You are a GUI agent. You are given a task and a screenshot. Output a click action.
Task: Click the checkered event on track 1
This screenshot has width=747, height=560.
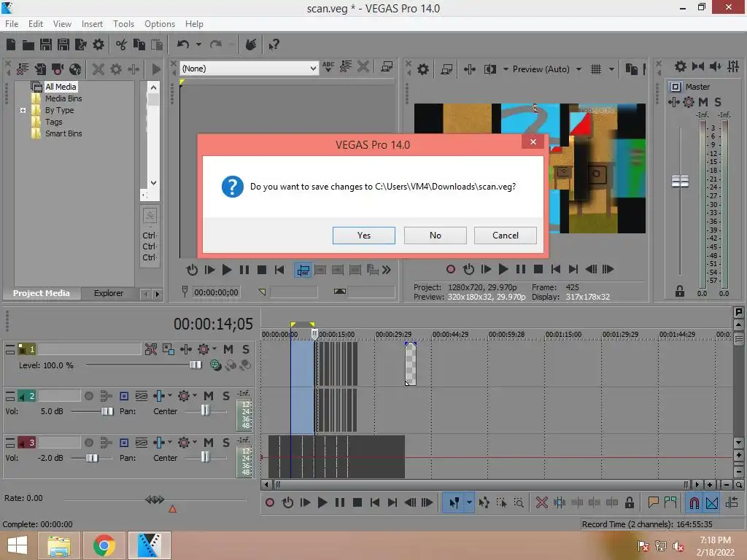(x=410, y=364)
